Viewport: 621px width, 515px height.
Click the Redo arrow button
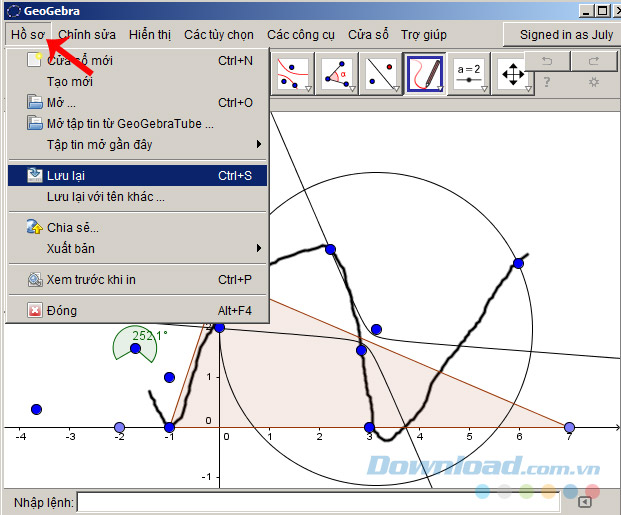[x=594, y=61]
